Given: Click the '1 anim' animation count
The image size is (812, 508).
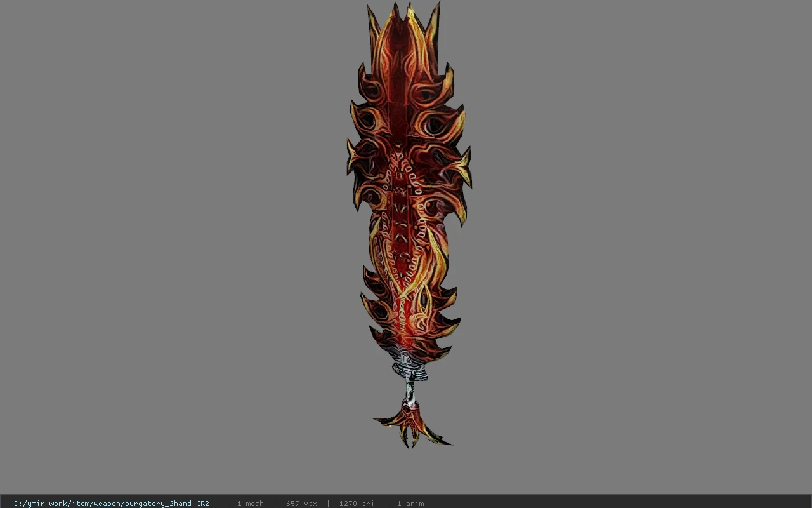Looking at the screenshot, I should 410,504.
